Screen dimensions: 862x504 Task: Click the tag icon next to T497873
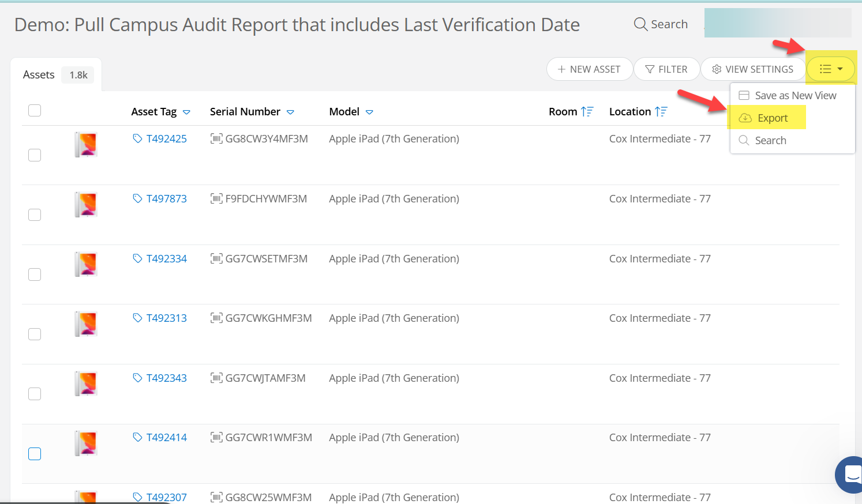tap(137, 199)
